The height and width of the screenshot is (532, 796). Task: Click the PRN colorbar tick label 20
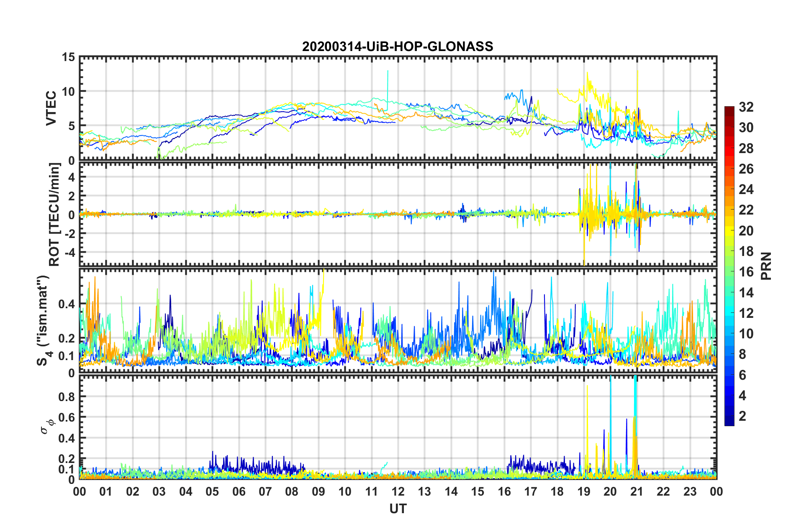[x=746, y=231]
